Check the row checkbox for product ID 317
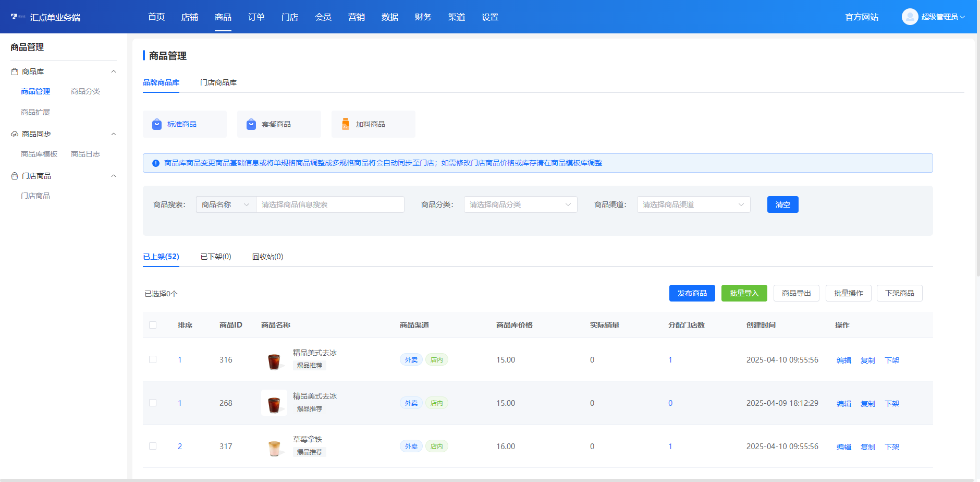The width and height of the screenshot is (980, 482). tap(153, 446)
